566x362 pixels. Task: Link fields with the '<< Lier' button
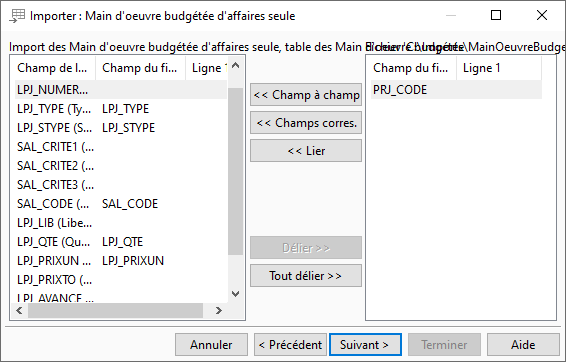coord(306,151)
